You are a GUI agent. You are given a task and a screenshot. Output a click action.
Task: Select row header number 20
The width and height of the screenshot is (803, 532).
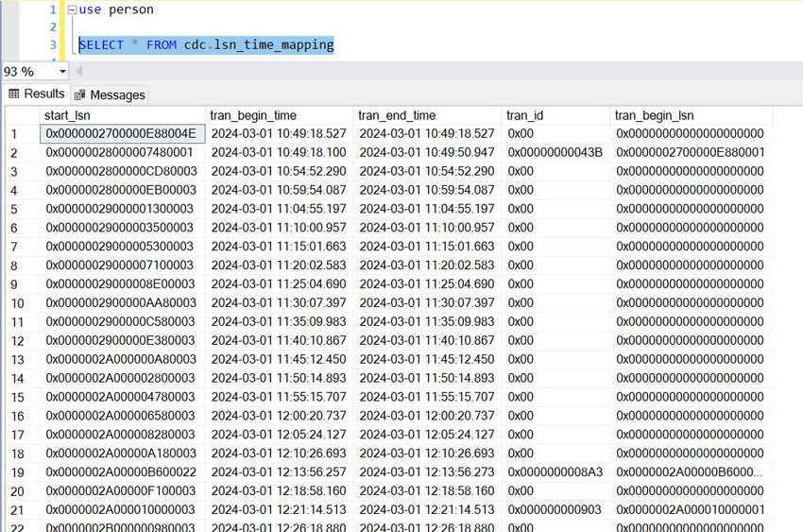pos(22,491)
